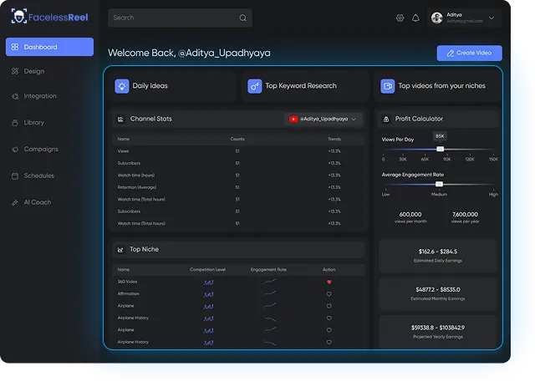Click the Create Video button

click(x=469, y=53)
